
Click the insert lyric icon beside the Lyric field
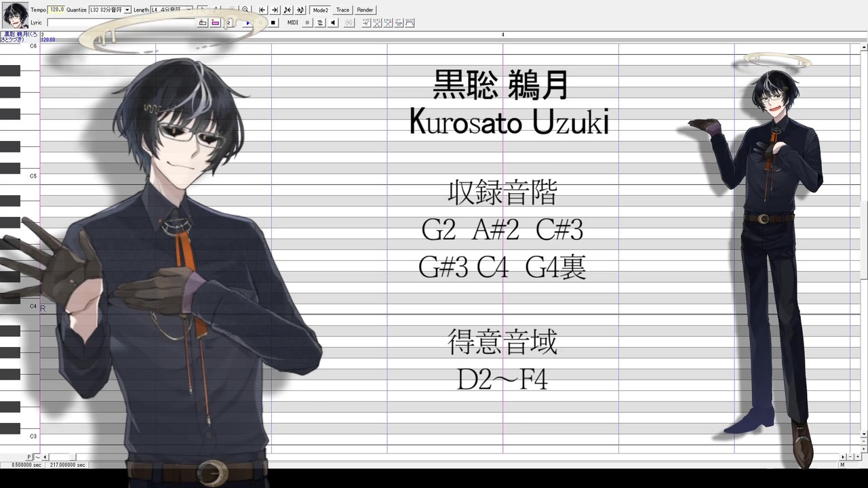coord(202,22)
